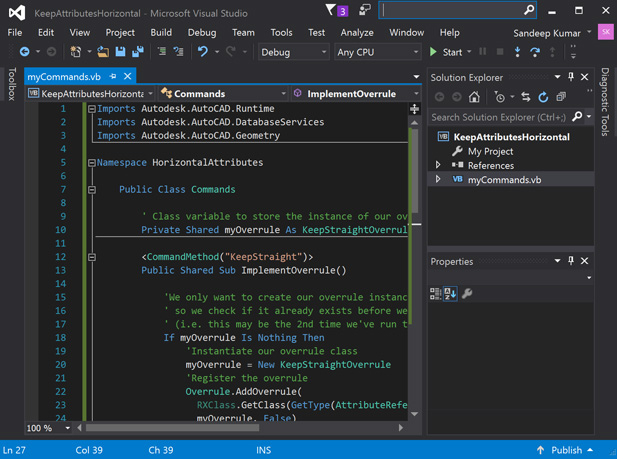The image size is (617, 459).
Task: Click the Quick Launch search box
Action: (457, 10)
